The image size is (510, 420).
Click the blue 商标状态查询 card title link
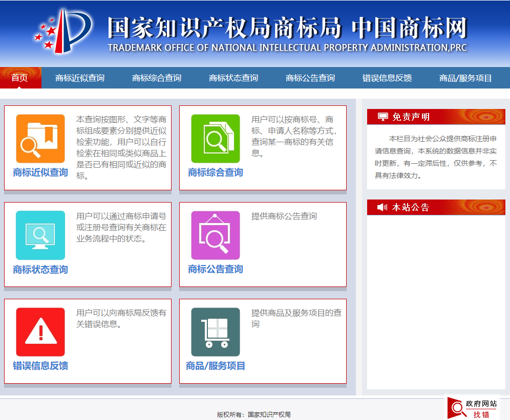coord(40,269)
